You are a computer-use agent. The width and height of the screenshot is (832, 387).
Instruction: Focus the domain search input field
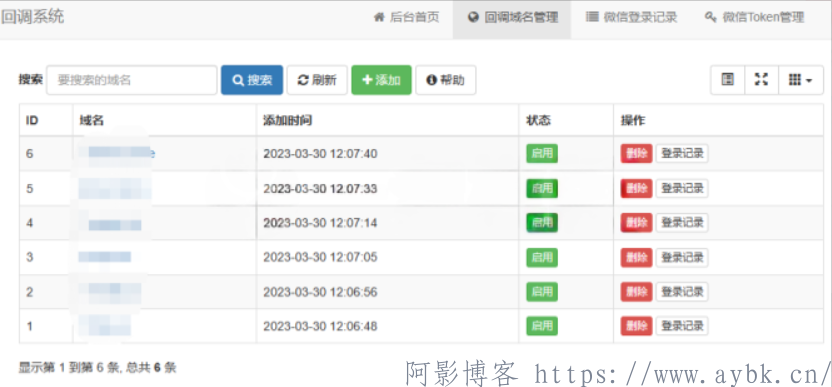pyautogui.click(x=132, y=80)
